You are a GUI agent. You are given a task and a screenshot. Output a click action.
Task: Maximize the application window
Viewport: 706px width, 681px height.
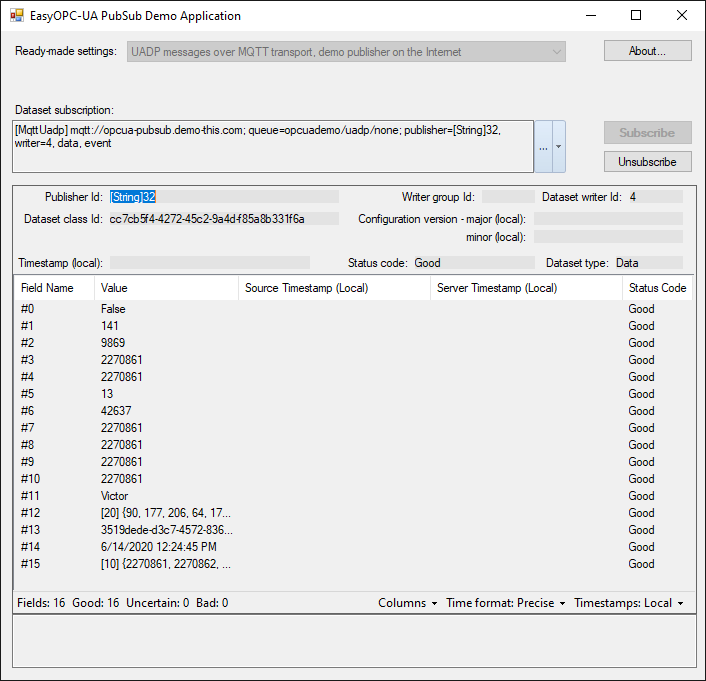click(x=636, y=16)
